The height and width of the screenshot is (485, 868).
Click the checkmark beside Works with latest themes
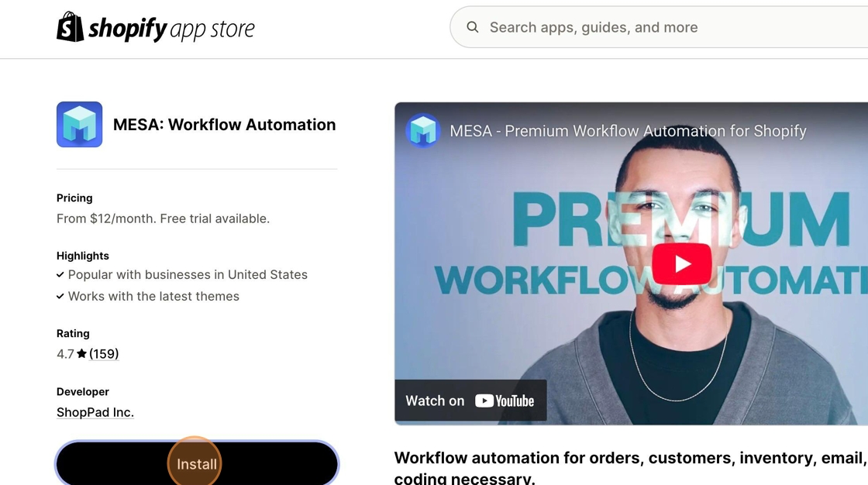60,297
